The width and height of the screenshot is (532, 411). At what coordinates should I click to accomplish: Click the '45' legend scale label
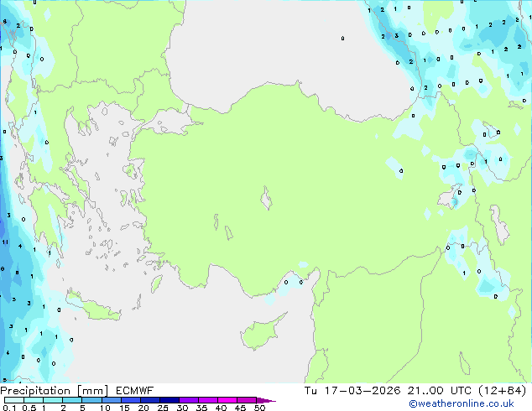click(240, 408)
